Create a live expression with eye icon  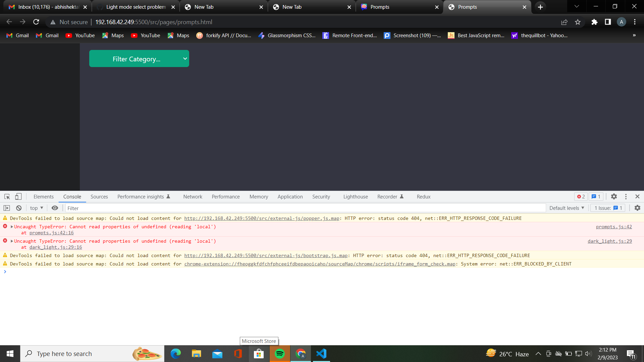tap(55, 208)
